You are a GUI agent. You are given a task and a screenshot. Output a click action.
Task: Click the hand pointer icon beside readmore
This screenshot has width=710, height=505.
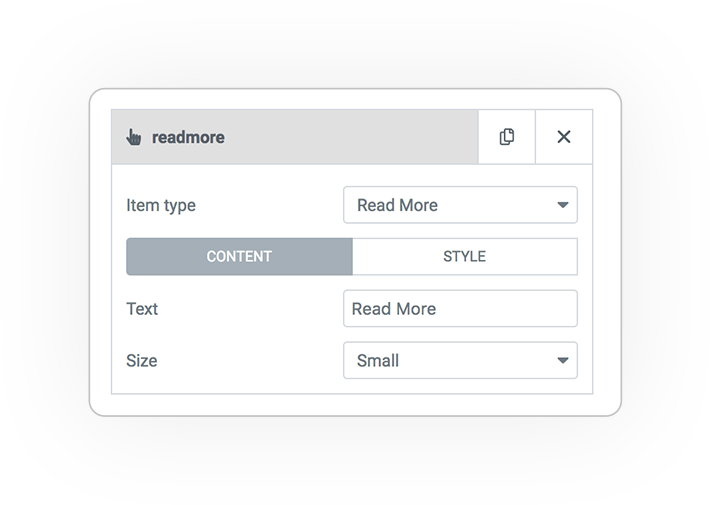click(134, 137)
